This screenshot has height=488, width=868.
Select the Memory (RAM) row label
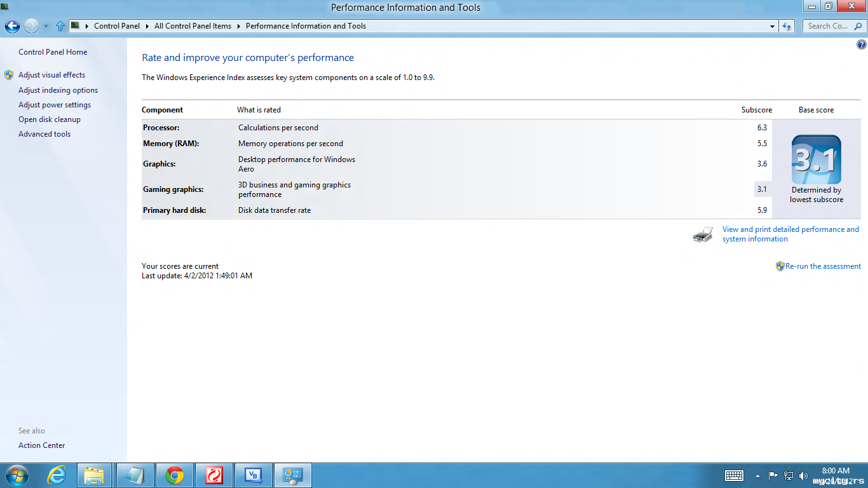[171, 144]
